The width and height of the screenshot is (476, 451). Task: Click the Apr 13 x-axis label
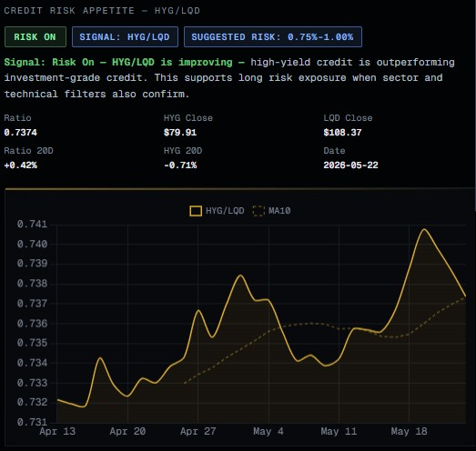[x=57, y=431]
